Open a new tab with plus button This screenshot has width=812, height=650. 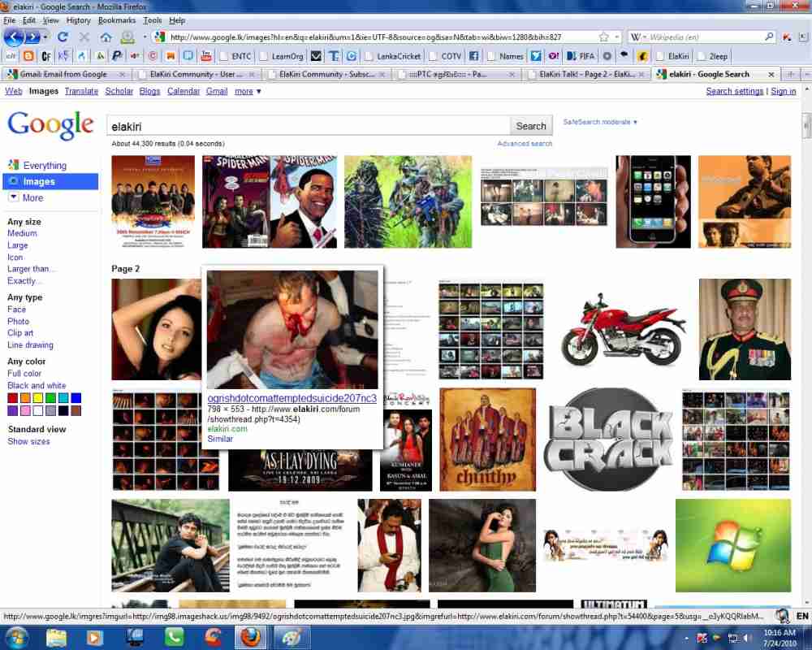[x=791, y=74]
